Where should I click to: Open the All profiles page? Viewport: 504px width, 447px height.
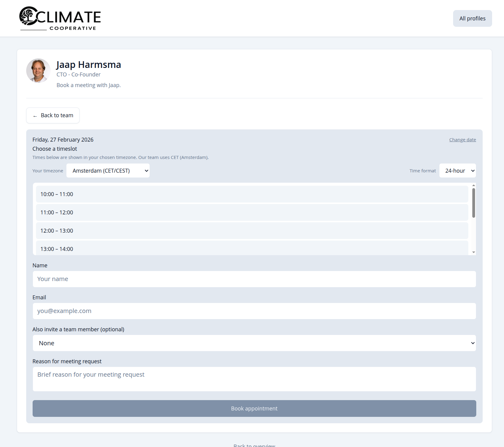click(x=472, y=19)
